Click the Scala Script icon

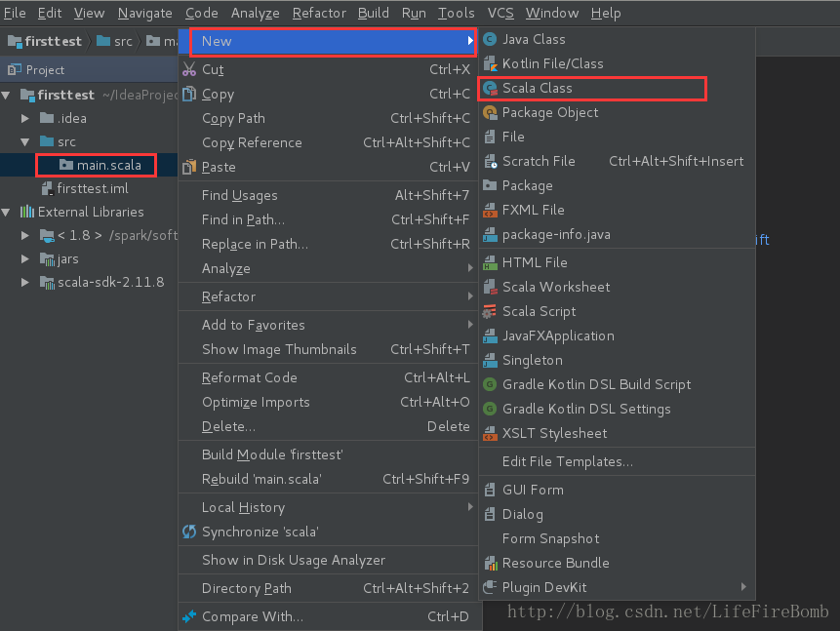pyautogui.click(x=490, y=311)
